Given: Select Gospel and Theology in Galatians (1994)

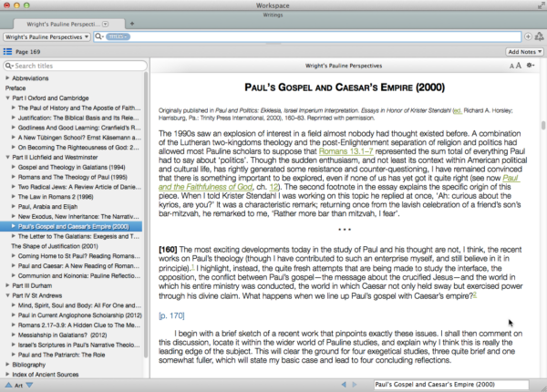Looking at the screenshot, I should click(71, 167).
